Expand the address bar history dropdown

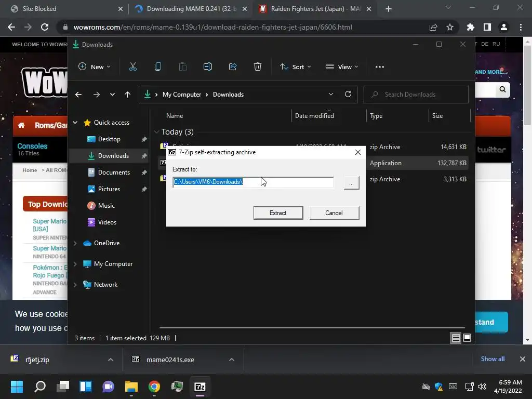[331, 95]
